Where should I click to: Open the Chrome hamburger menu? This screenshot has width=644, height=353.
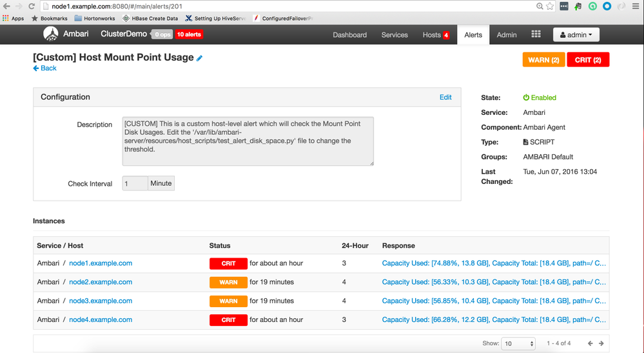point(636,6)
